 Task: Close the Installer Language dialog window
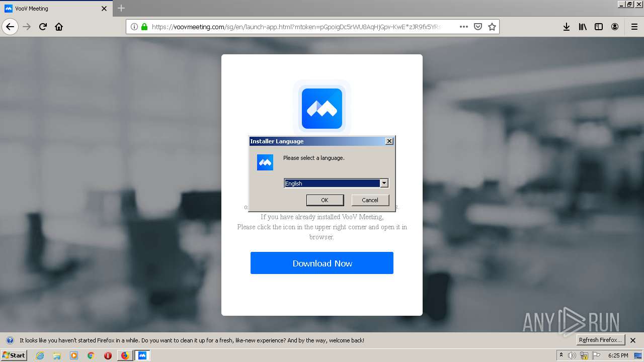pos(389,141)
